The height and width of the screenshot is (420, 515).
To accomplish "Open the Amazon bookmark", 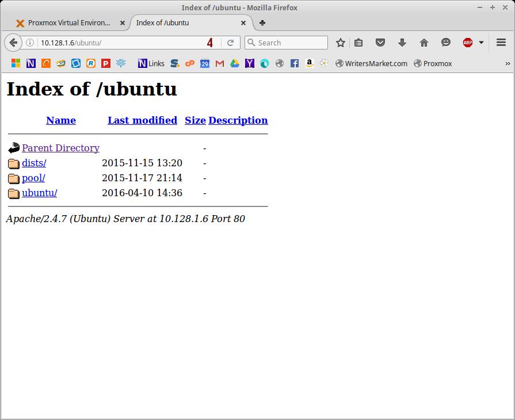I will [x=309, y=64].
